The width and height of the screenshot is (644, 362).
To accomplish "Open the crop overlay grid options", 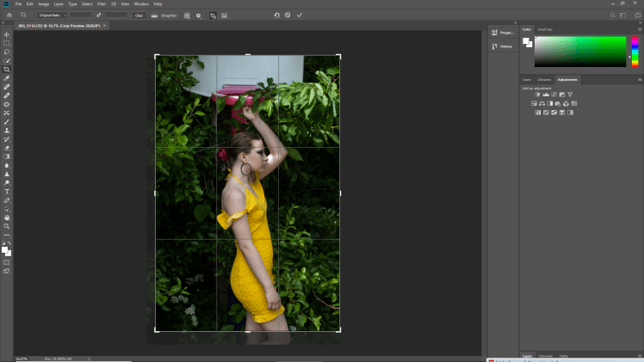I will 188,15.
